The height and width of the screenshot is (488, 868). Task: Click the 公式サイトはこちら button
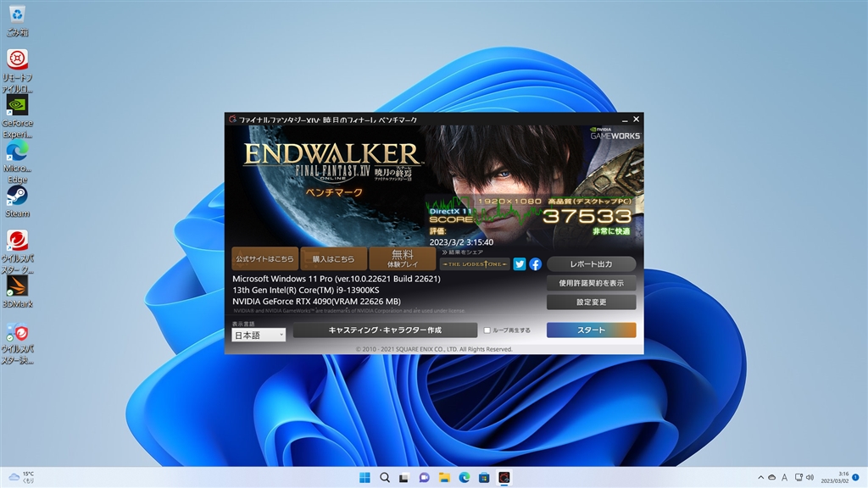(x=264, y=258)
